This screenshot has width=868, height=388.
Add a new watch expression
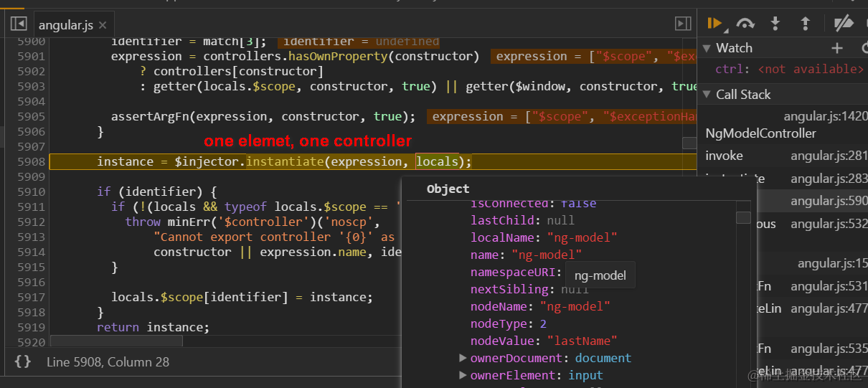836,48
